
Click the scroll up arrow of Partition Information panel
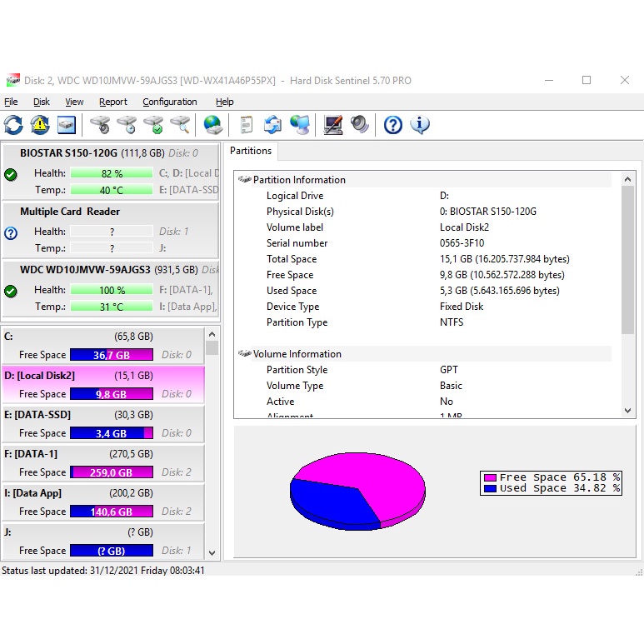coord(627,179)
